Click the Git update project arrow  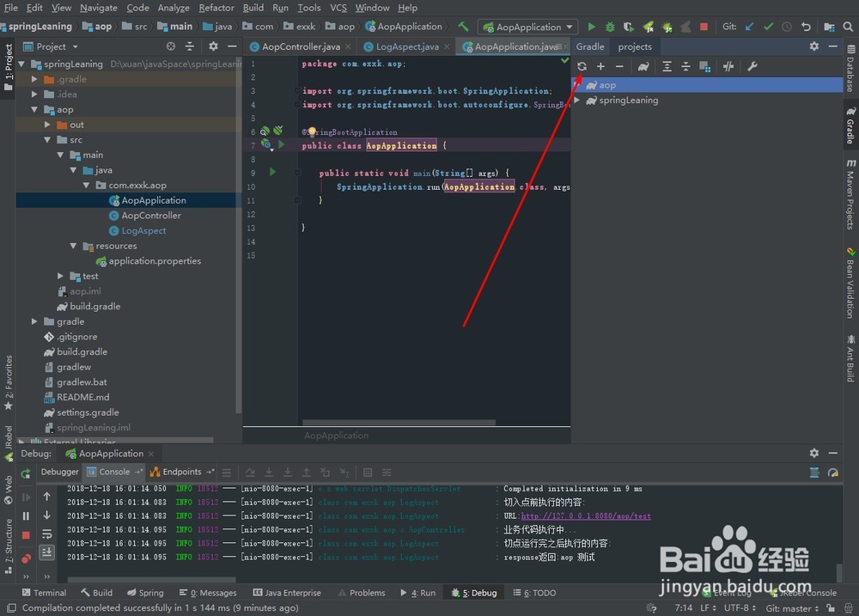[749, 27]
